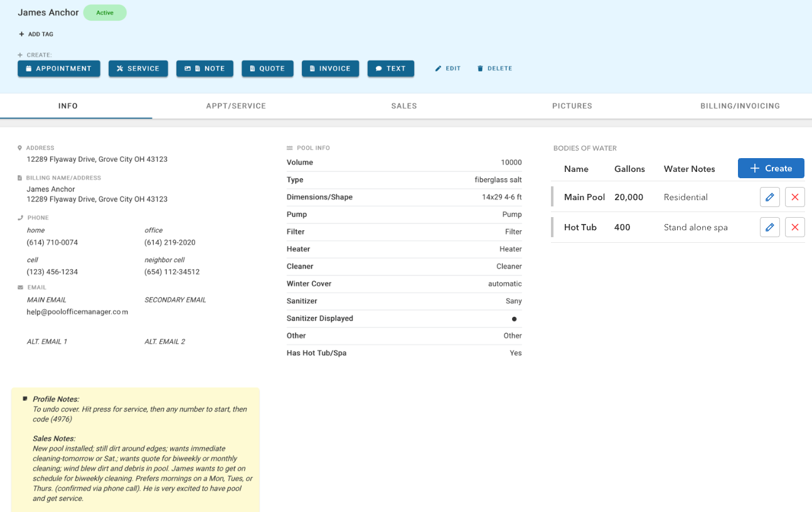The width and height of the screenshot is (812, 512).
Task: Go to Billing/Invoicing tab
Action: 740,106
